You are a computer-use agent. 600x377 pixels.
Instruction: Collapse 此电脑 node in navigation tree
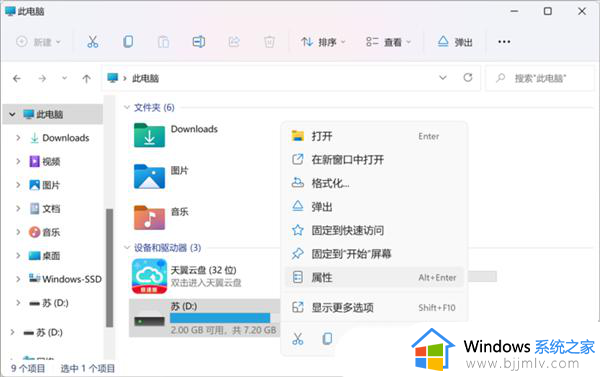click(12, 114)
